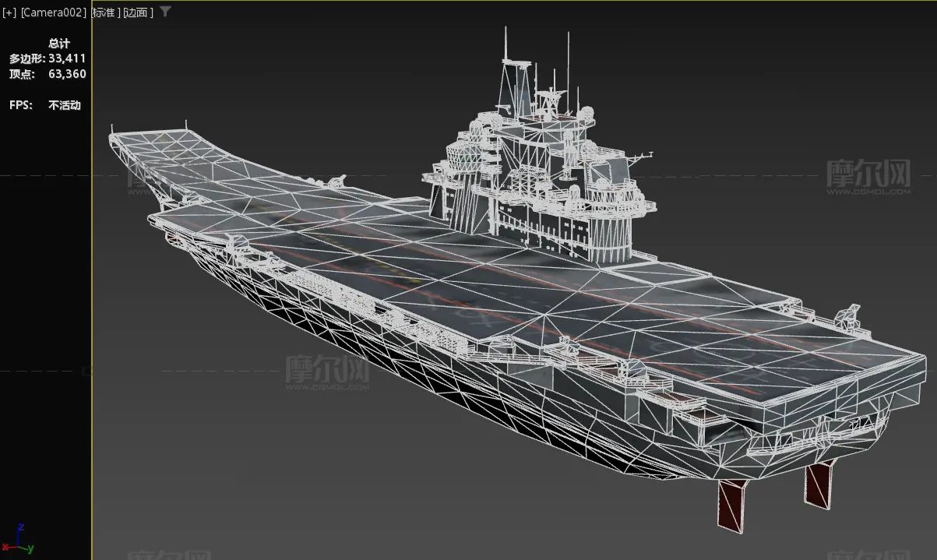The height and width of the screenshot is (560, 937).
Task: Click the polygon count 33,411
Action: coord(67,58)
